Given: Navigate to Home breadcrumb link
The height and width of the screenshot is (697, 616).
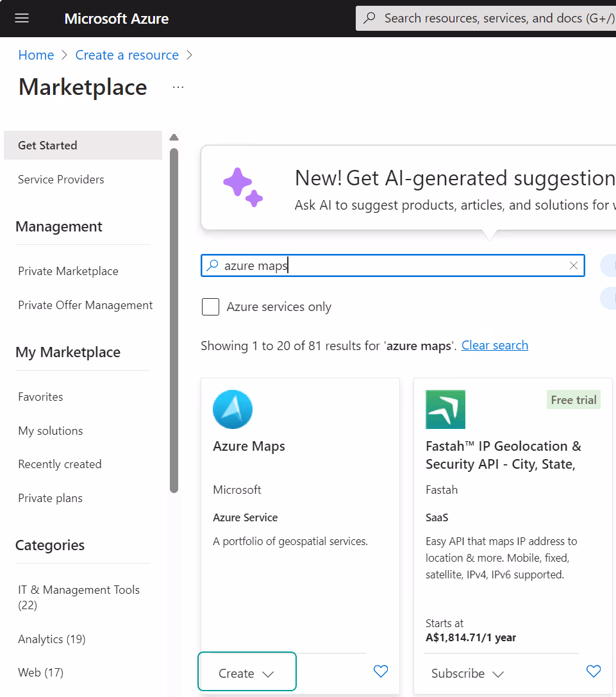Looking at the screenshot, I should [x=36, y=55].
